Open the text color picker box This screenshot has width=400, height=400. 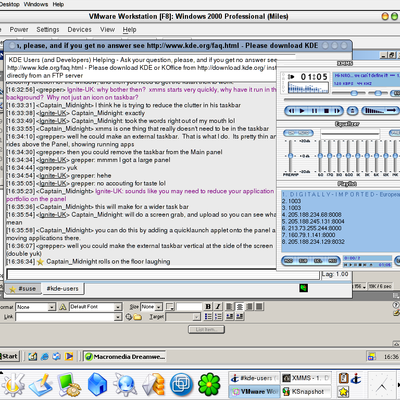[170, 307]
